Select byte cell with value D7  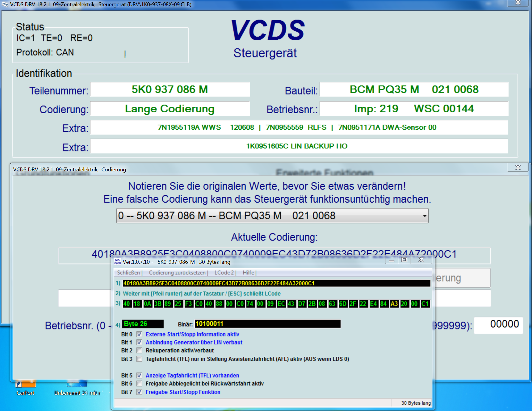tap(301, 304)
